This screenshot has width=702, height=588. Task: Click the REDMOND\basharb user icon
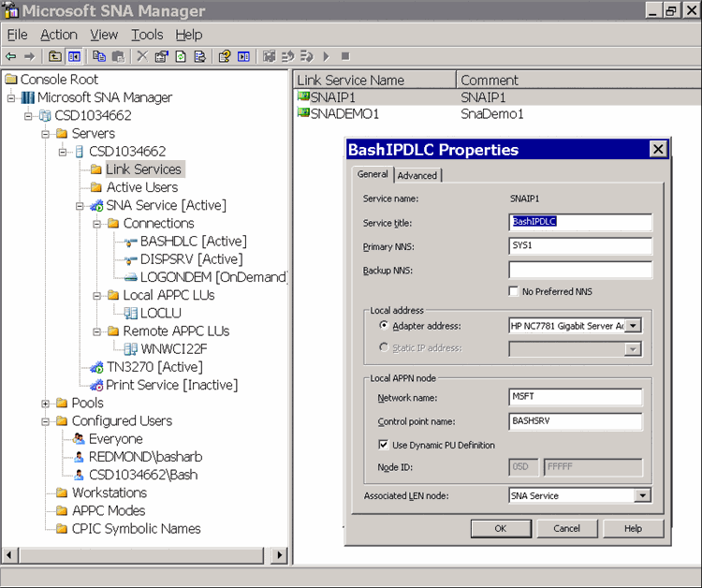79,457
